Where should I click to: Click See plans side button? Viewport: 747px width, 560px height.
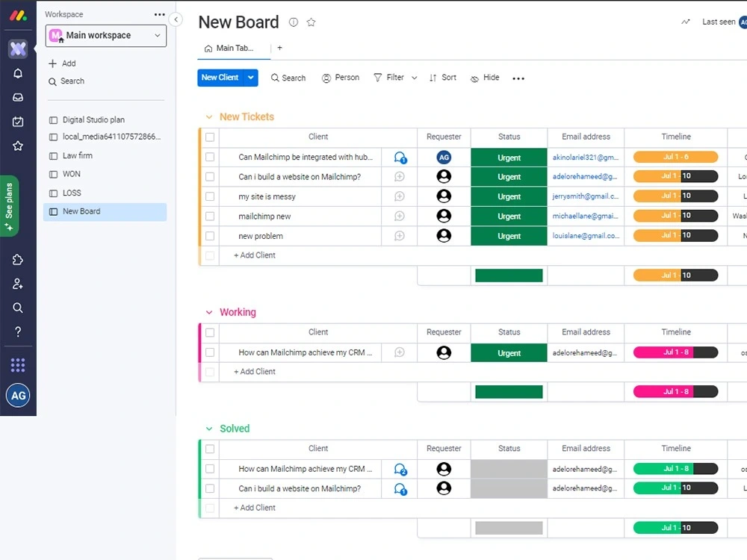(9, 206)
